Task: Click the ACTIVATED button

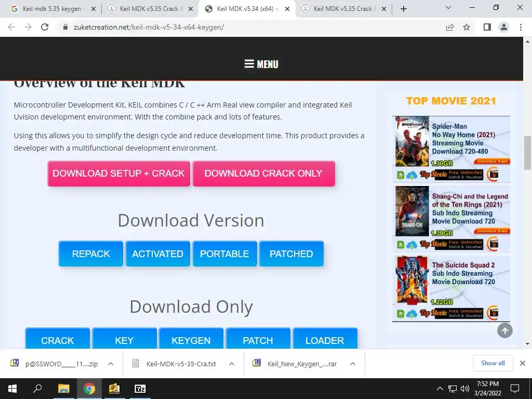Action: tap(158, 254)
